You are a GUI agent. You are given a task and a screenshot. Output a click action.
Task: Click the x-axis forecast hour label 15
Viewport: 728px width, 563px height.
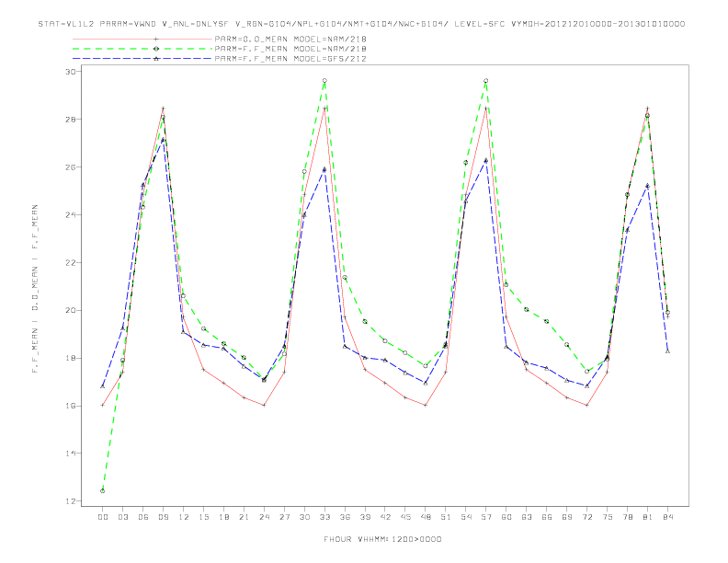[203, 517]
